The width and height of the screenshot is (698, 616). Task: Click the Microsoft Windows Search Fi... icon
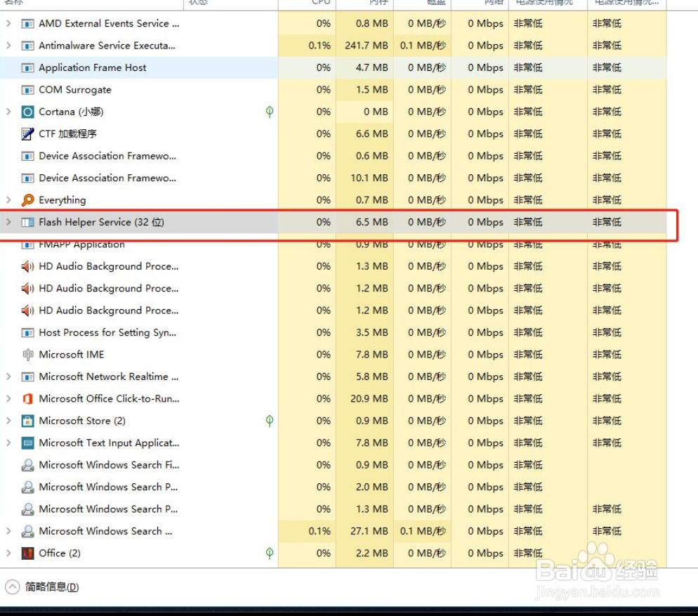(27, 465)
